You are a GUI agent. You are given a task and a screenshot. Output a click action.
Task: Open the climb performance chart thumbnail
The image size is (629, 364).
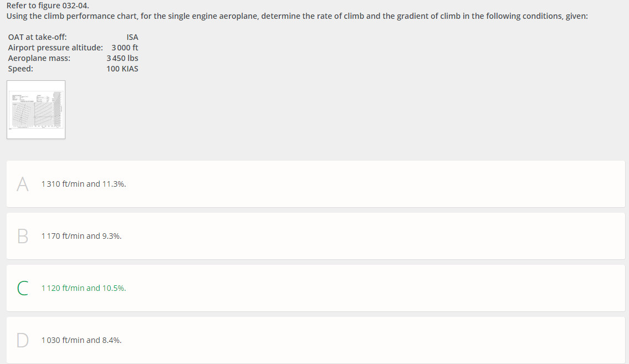[36, 110]
